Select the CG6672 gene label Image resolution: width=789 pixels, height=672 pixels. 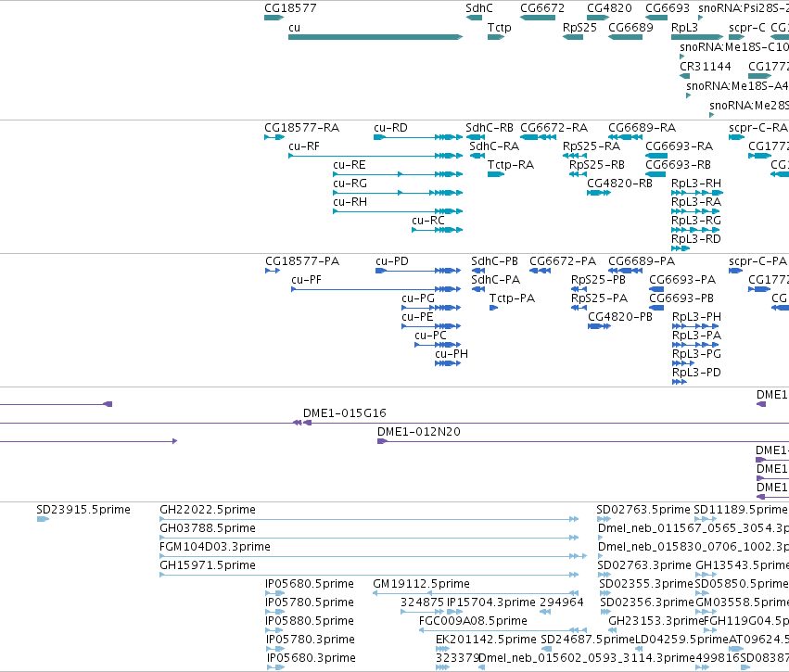pos(542,8)
